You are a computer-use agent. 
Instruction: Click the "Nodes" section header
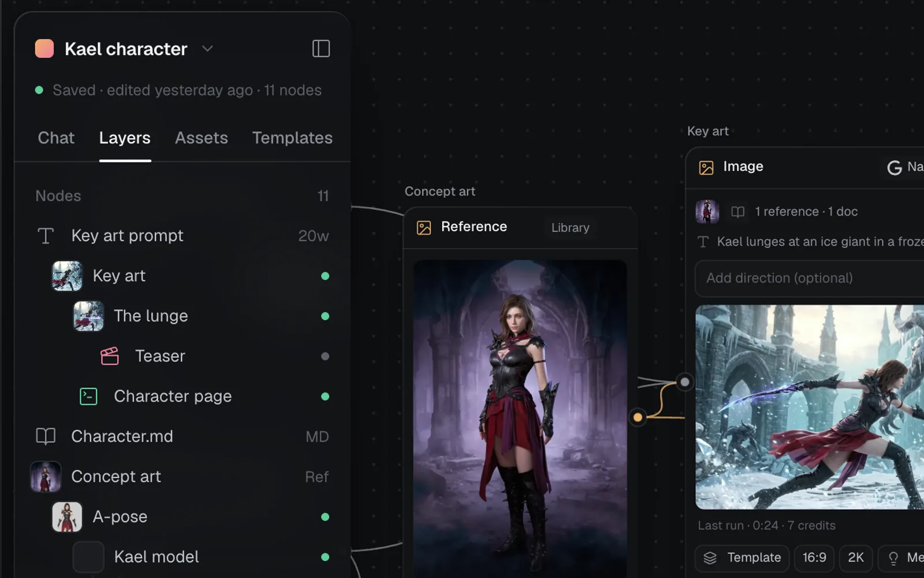pos(58,196)
